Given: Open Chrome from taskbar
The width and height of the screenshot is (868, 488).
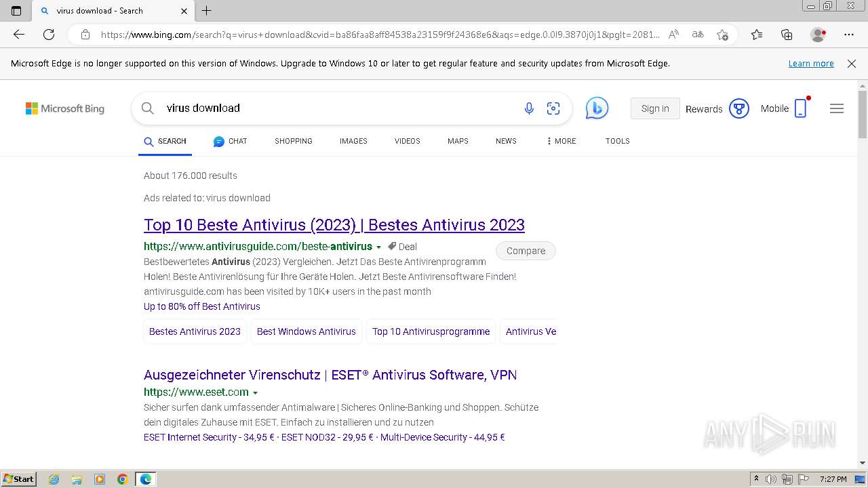Looking at the screenshot, I should click(123, 479).
